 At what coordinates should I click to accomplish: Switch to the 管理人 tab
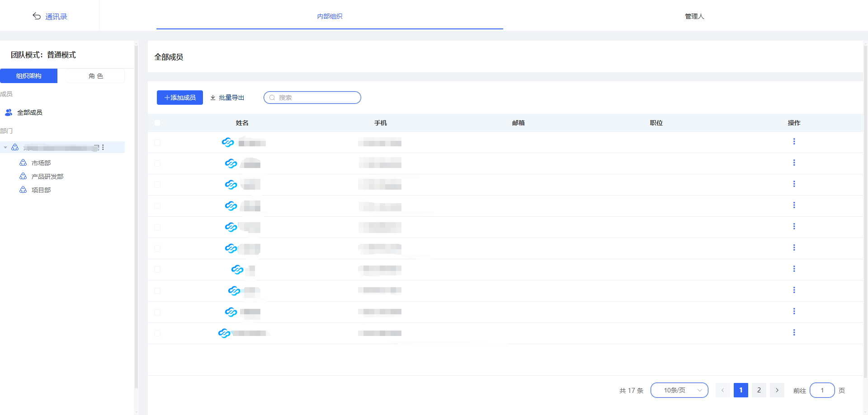[694, 16]
